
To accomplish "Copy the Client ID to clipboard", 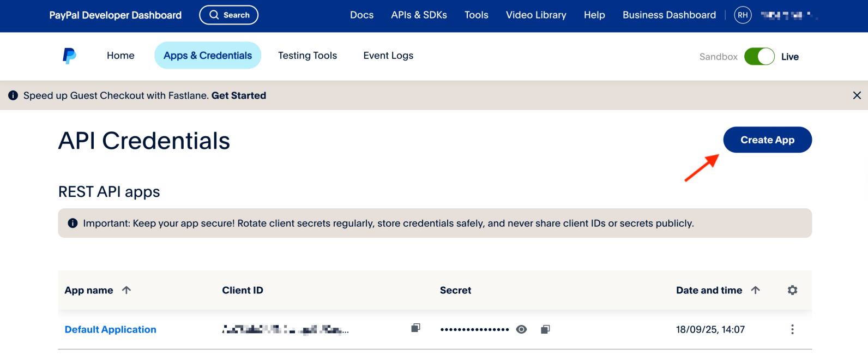I will point(415,328).
